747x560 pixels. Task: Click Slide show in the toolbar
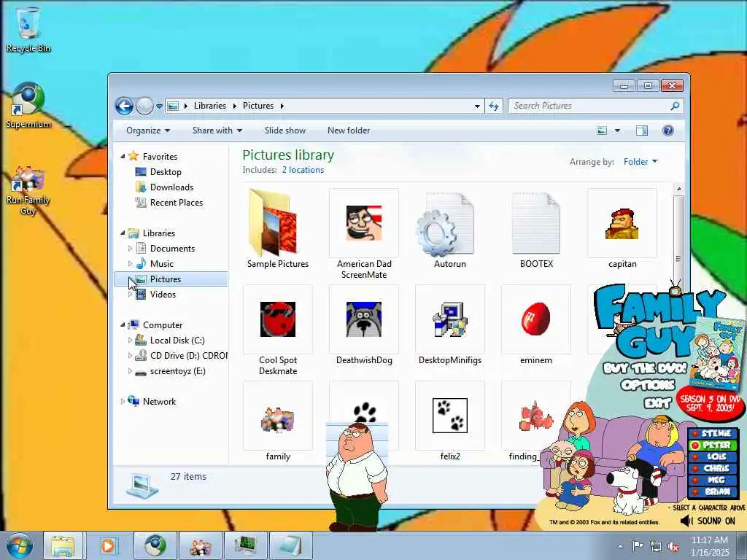[285, 131]
